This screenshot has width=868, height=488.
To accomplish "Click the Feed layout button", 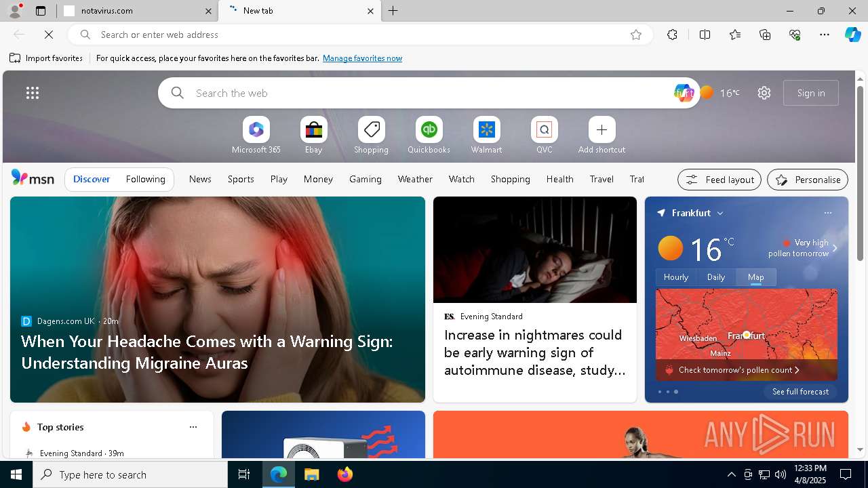I will pos(719,180).
